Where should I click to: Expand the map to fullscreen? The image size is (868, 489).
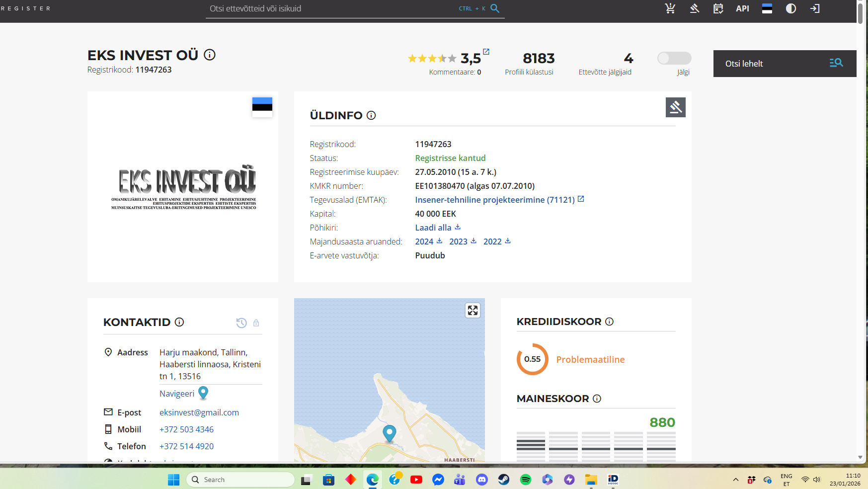[x=473, y=311]
